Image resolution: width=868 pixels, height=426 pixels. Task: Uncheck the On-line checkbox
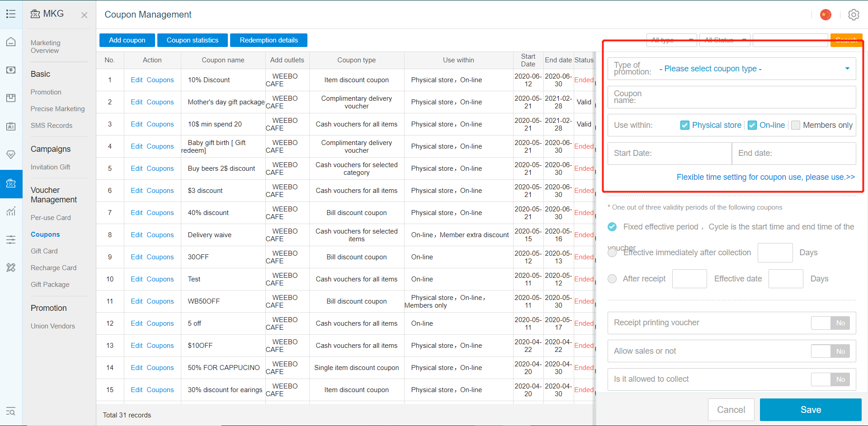752,125
